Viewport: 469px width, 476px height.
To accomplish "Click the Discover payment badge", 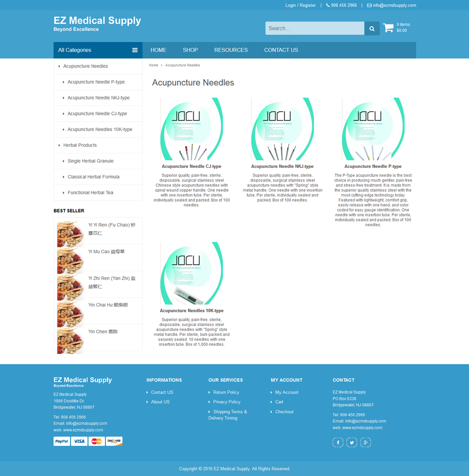I will tap(114, 441).
